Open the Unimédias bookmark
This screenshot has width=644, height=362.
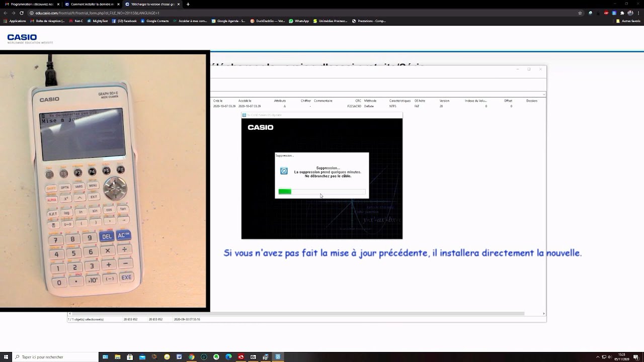coord(330,21)
